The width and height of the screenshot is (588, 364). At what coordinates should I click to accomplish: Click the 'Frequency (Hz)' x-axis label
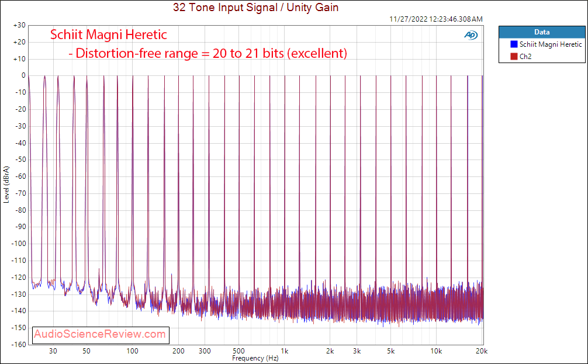coord(255,358)
